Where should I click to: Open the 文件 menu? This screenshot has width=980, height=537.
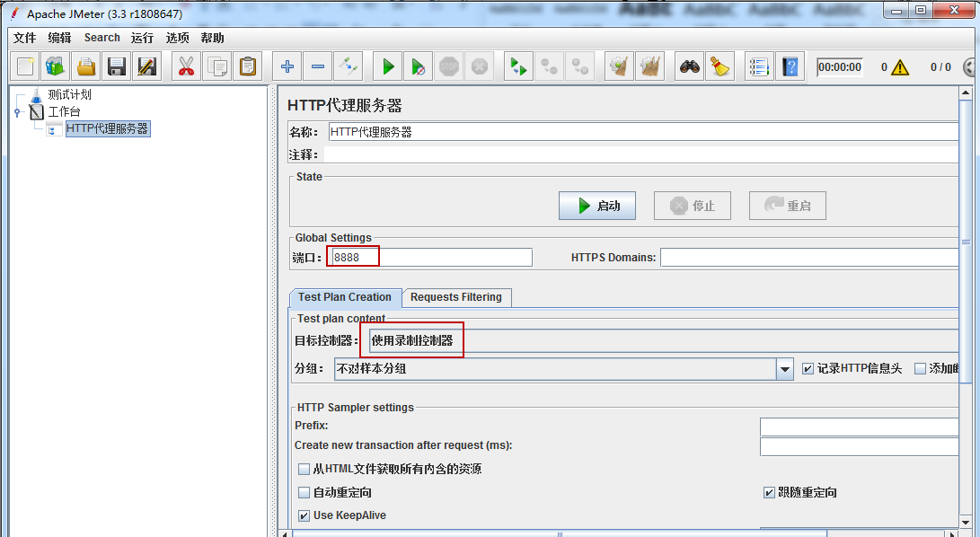pos(24,38)
